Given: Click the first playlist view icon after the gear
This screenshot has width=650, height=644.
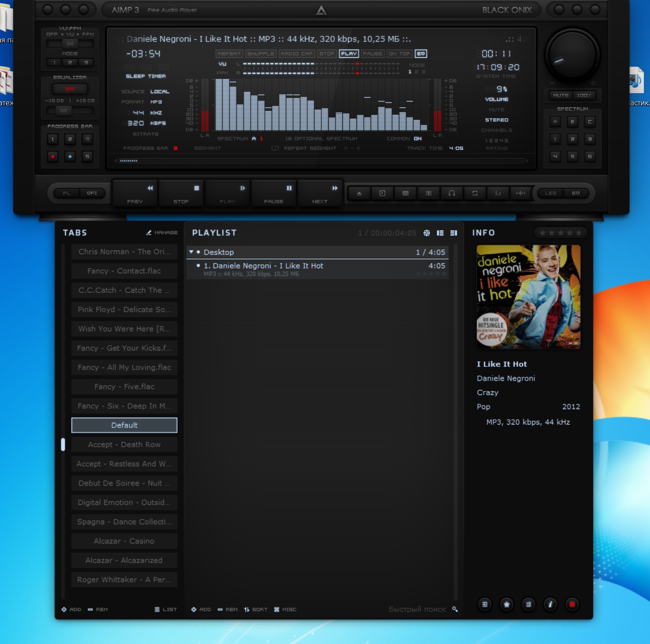Looking at the screenshot, I should point(440,233).
